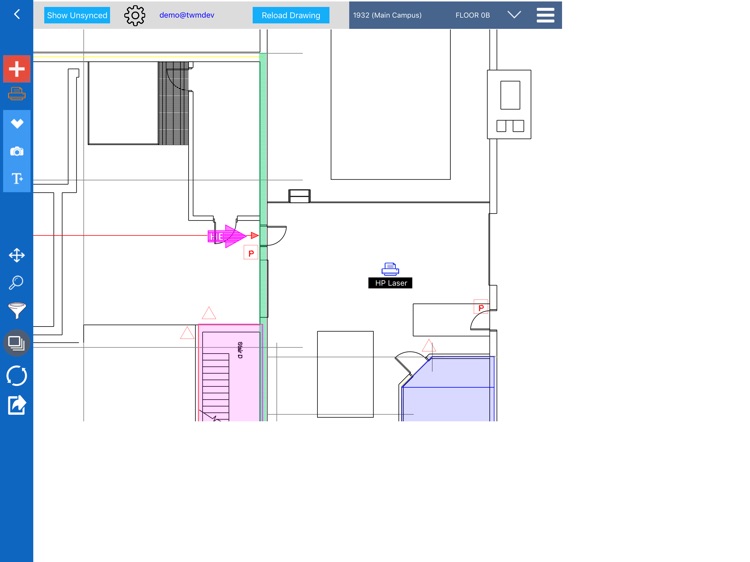Open the layers panel icon
The height and width of the screenshot is (562, 750).
click(x=17, y=343)
